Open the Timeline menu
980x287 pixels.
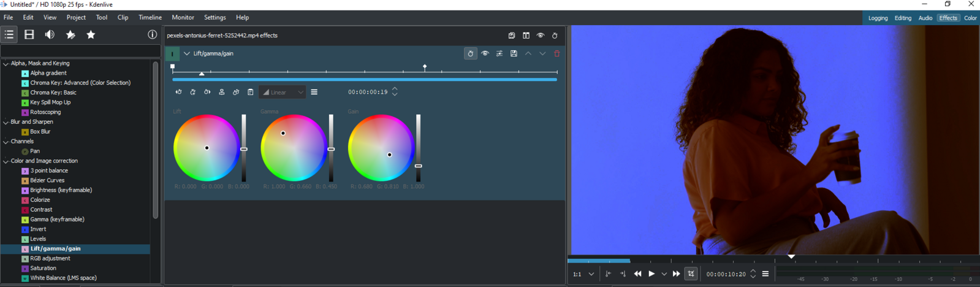[x=150, y=18]
